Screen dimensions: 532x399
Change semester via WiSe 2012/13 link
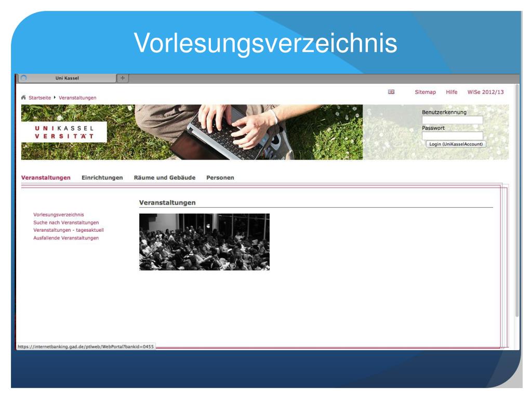pyautogui.click(x=486, y=92)
